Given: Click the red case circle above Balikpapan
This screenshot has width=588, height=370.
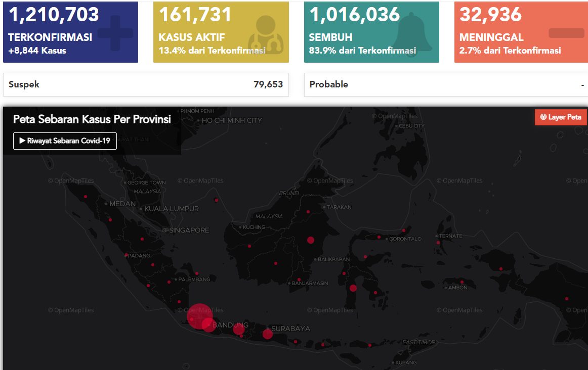Looking at the screenshot, I should (311, 240).
